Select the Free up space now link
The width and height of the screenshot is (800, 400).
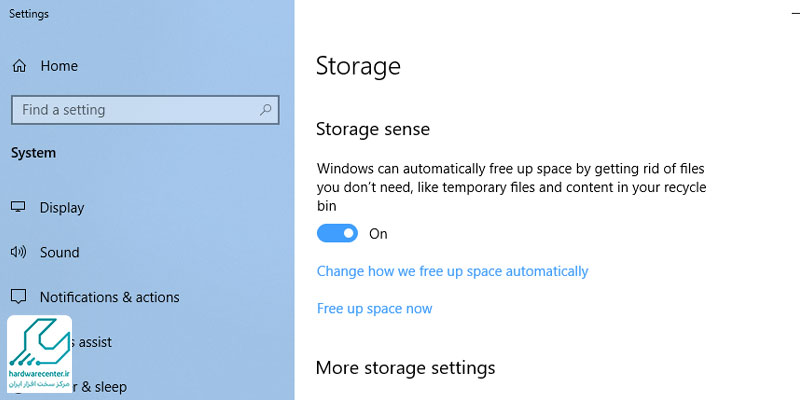tap(374, 309)
